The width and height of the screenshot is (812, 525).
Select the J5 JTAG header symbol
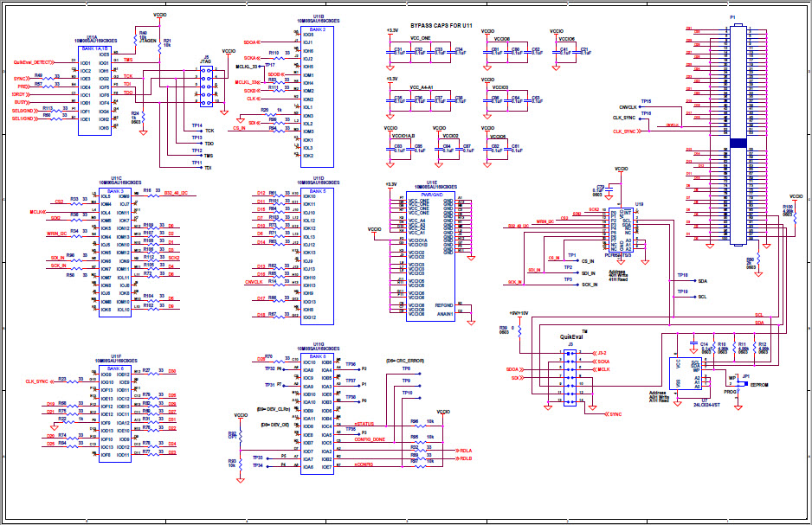point(208,87)
